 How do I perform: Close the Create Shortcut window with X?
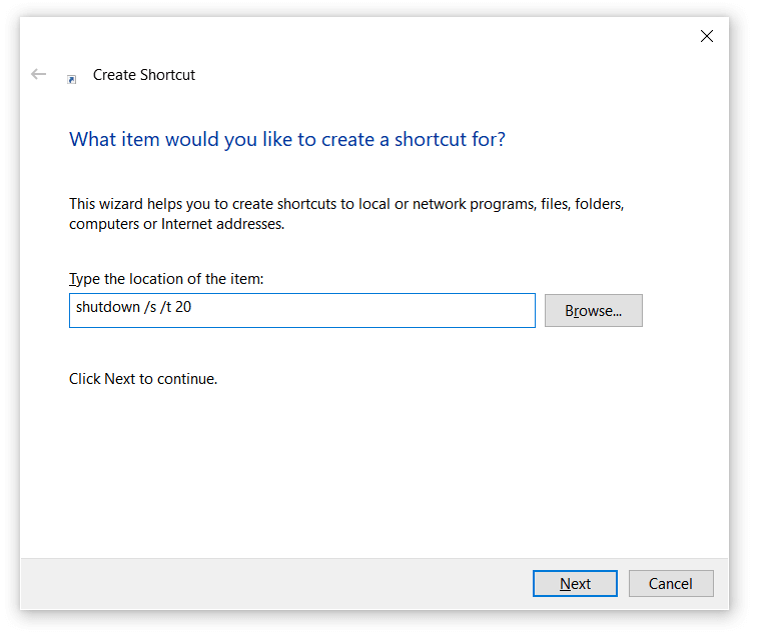pos(707,36)
